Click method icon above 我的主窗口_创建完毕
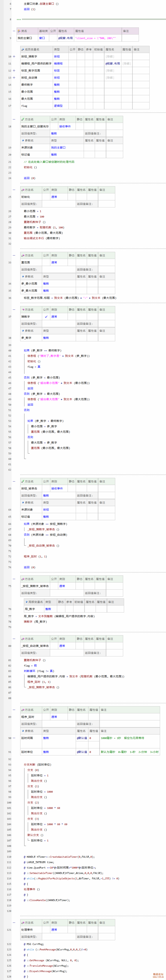The height and width of the screenshot is (980, 166). click(22, 119)
